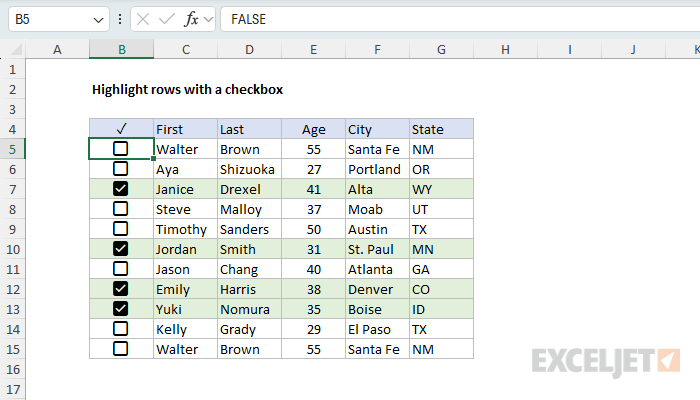The height and width of the screenshot is (400, 700).
Task: Select column E header
Action: pos(313,49)
